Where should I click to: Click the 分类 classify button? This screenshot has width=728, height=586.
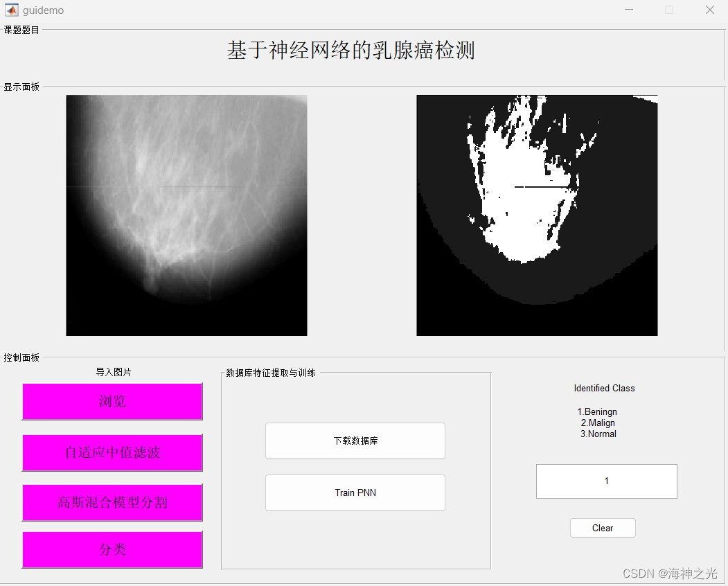pyautogui.click(x=112, y=550)
